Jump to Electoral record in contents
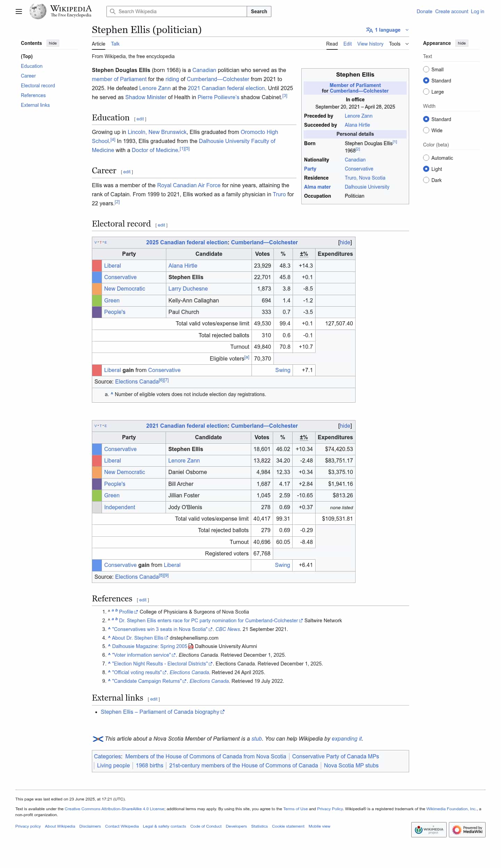The width and height of the screenshot is (501, 868). pos(38,86)
